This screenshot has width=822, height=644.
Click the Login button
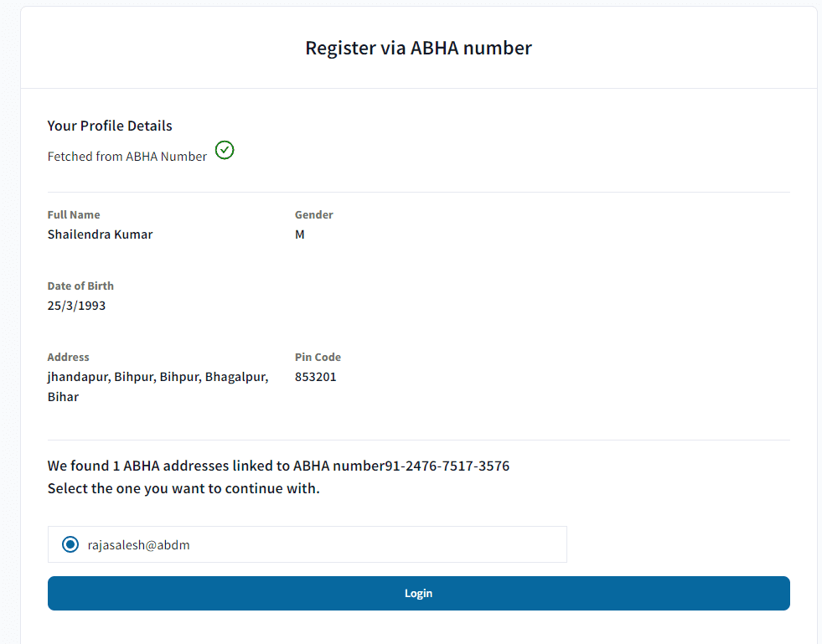coord(418,593)
